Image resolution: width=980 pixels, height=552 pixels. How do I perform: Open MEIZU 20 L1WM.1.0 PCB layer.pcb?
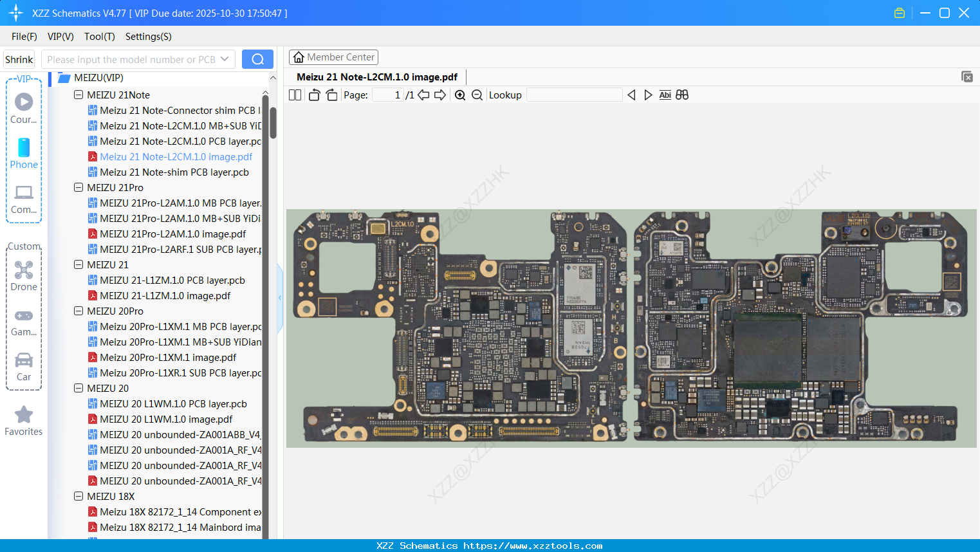pyautogui.click(x=167, y=403)
